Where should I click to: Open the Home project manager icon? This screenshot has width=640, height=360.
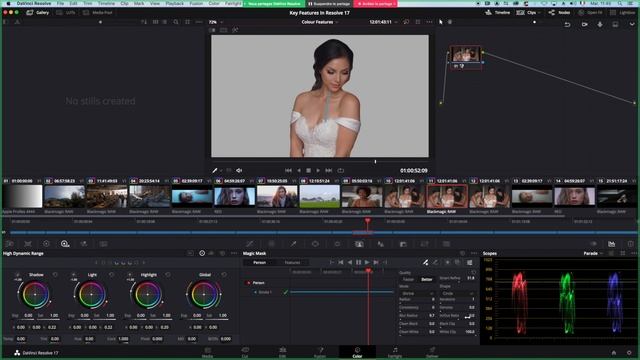(613, 353)
